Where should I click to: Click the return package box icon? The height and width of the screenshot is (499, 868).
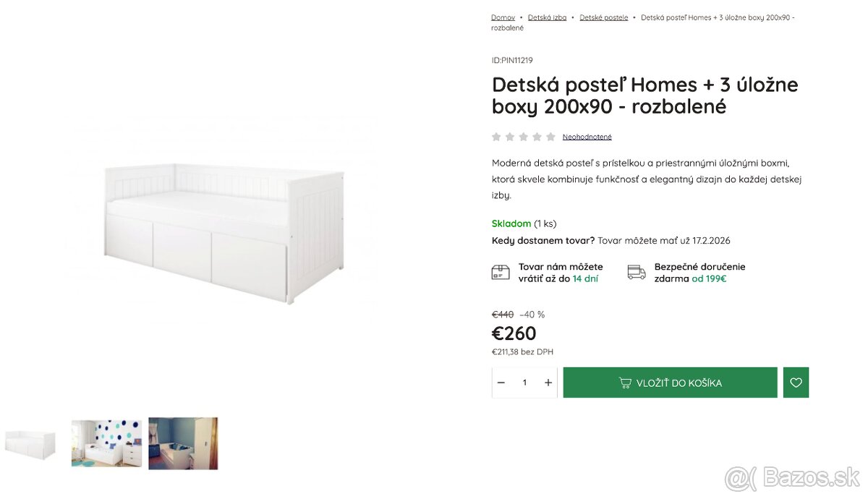pos(501,272)
